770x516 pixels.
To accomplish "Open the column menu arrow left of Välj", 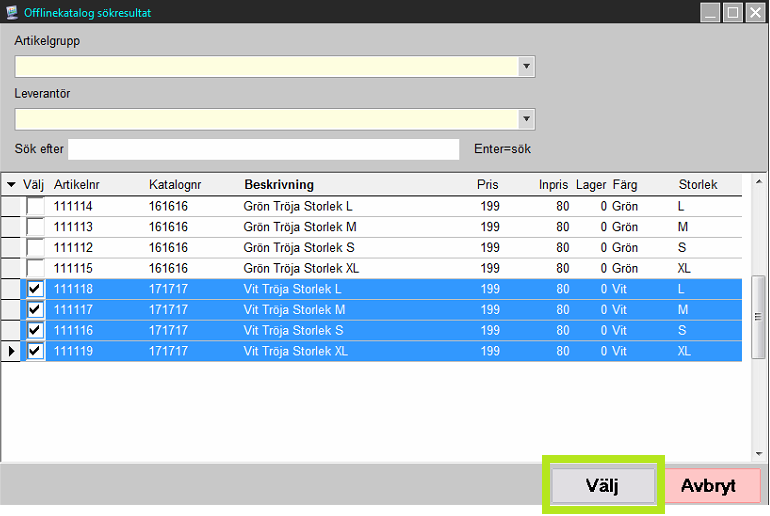I will point(11,185).
